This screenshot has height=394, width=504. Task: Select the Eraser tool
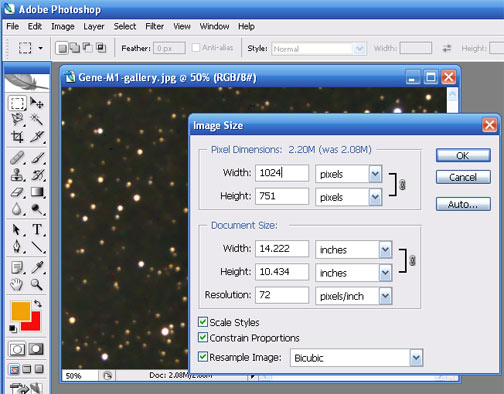(x=17, y=192)
